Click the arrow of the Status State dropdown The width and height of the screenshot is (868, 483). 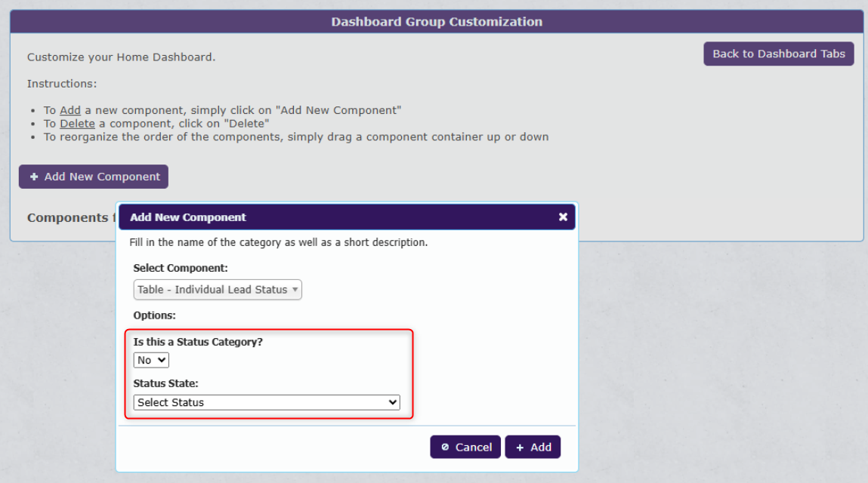click(393, 402)
